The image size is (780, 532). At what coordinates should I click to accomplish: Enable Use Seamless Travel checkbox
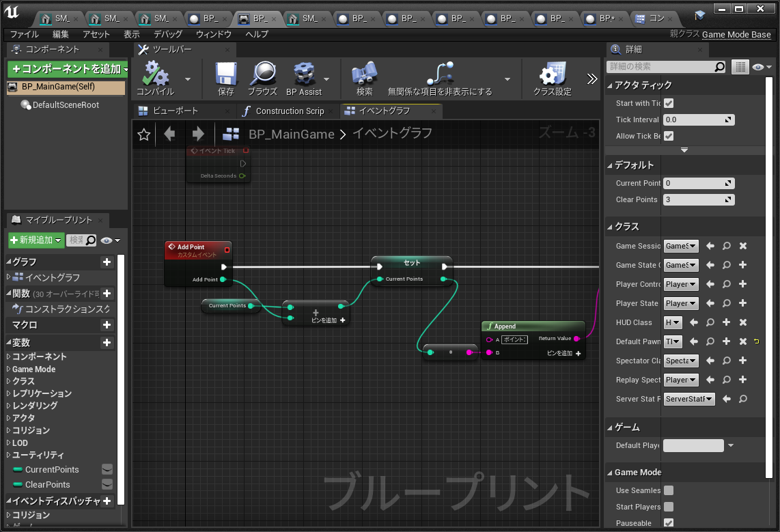(669, 490)
